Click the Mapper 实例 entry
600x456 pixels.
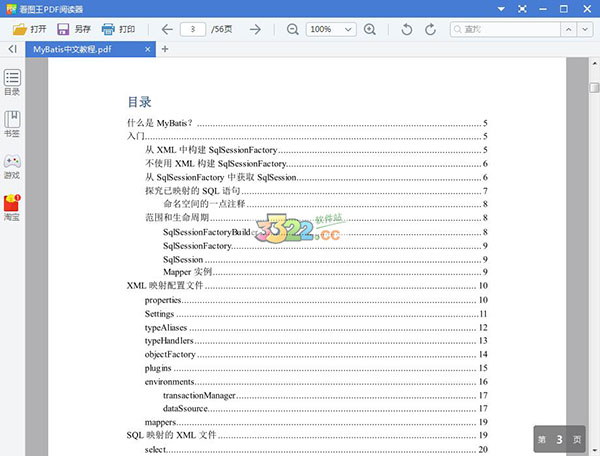[325, 272]
